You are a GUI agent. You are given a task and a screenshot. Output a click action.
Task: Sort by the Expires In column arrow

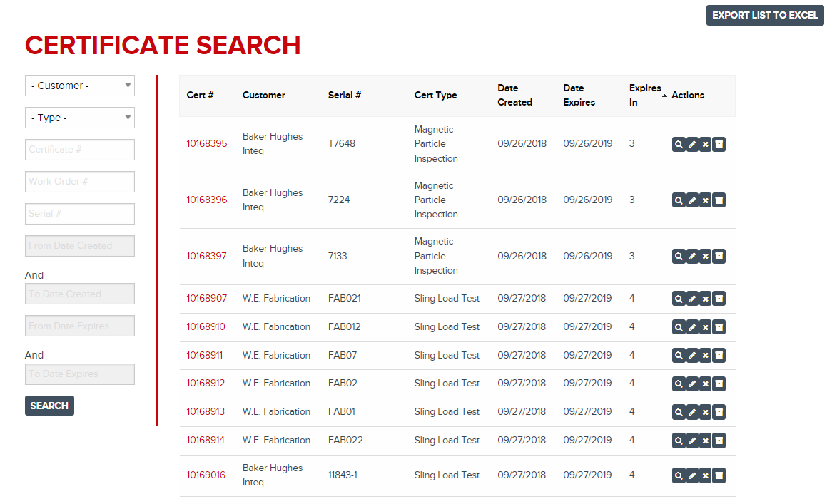[x=664, y=96]
